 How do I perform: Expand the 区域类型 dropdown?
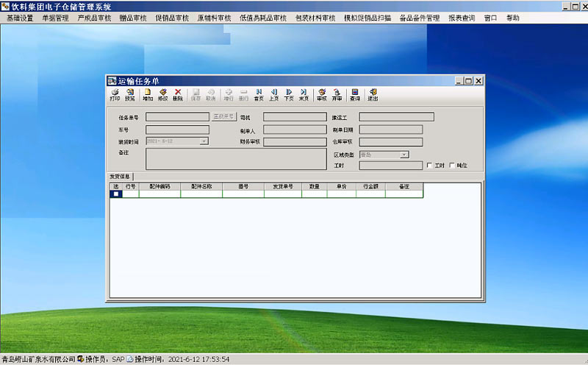tap(404, 155)
